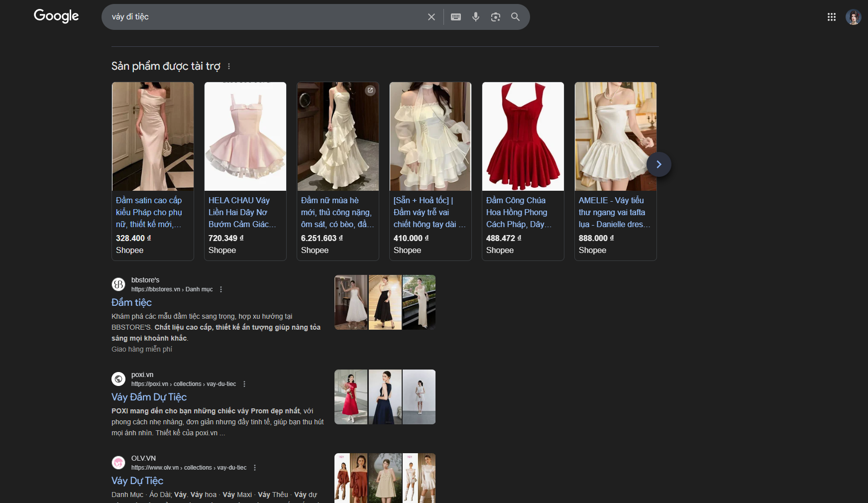The image size is (868, 503).
Task: Open more options for poxi.vn result
Action: 244,384
